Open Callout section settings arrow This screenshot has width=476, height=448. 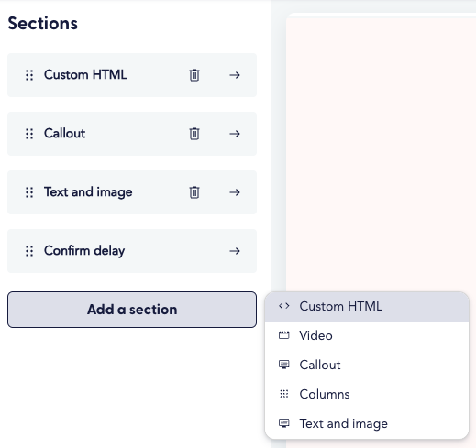tap(235, 134)
